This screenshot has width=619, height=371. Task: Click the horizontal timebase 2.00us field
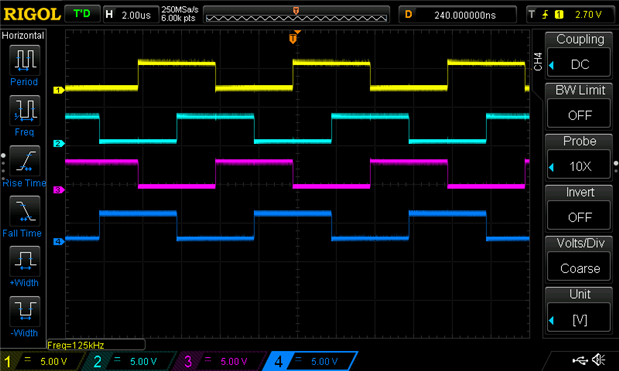tap(131, 15)
